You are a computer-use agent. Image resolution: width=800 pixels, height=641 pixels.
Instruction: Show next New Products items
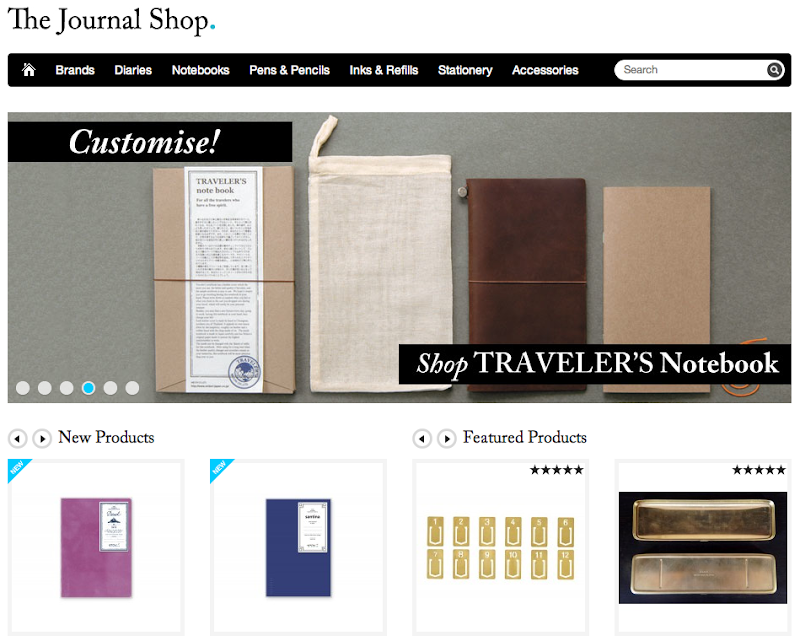42,438
